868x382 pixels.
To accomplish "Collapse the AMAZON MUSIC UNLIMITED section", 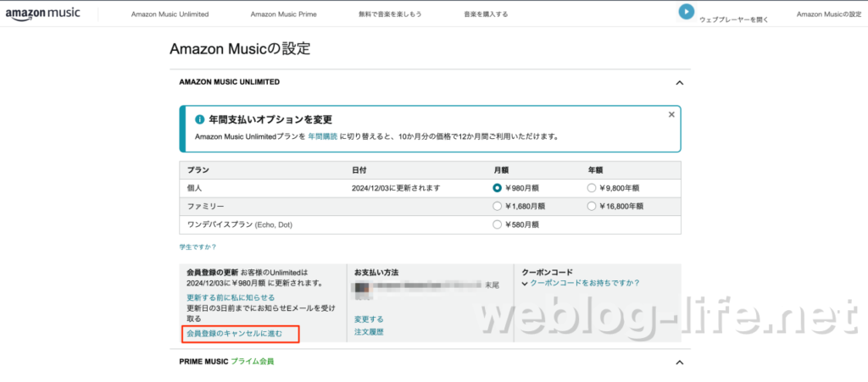I will click(680, 83).
